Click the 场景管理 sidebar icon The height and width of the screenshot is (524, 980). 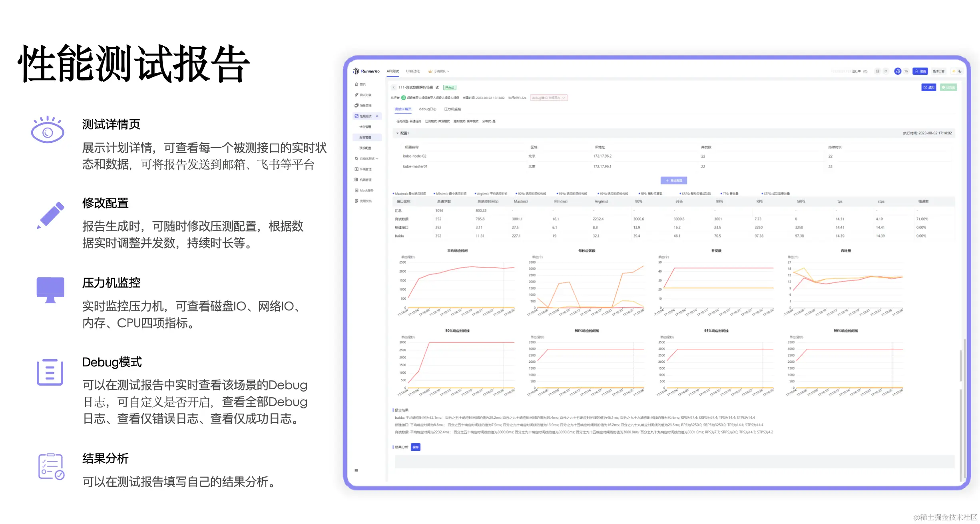pos(357,106)
